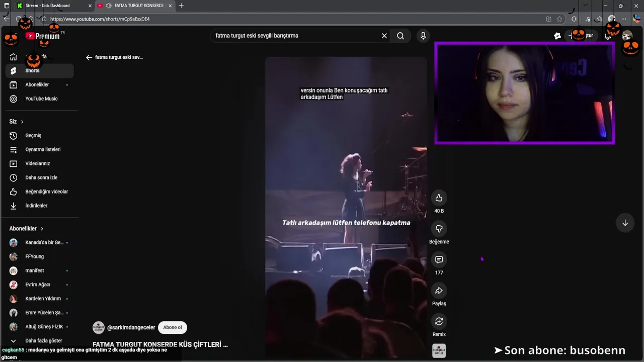
Task: Clear the search box text
Action: pyautogui.click(x=384, y=36)
